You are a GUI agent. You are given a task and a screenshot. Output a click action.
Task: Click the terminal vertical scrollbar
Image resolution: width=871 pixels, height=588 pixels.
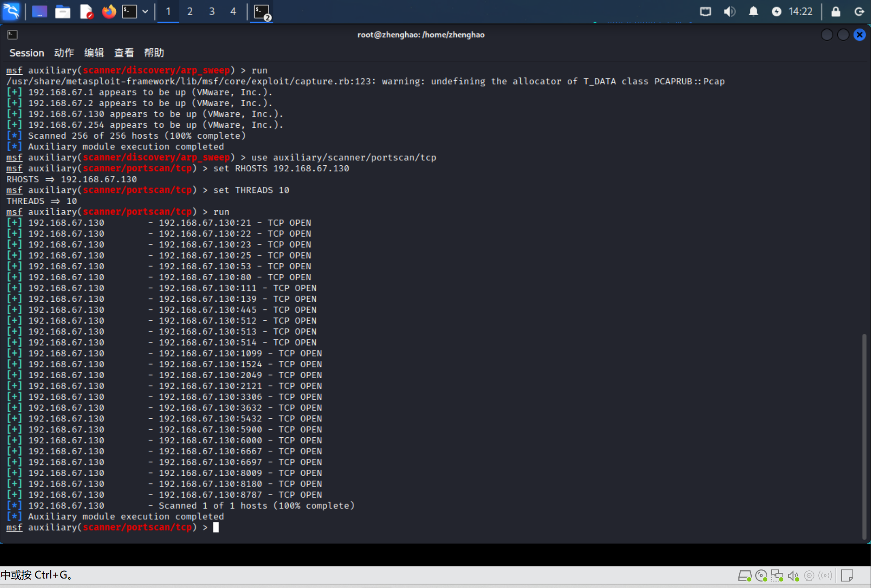click(864, 435)
